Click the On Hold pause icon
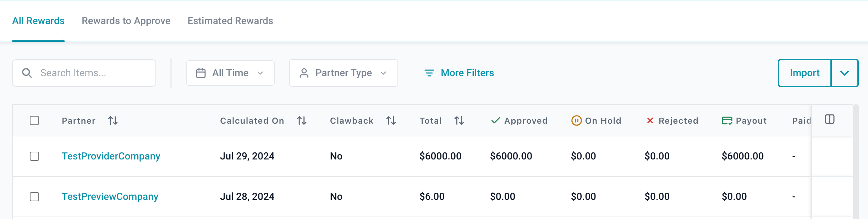This screenshot has height=219, width=868. coord(576,121)
